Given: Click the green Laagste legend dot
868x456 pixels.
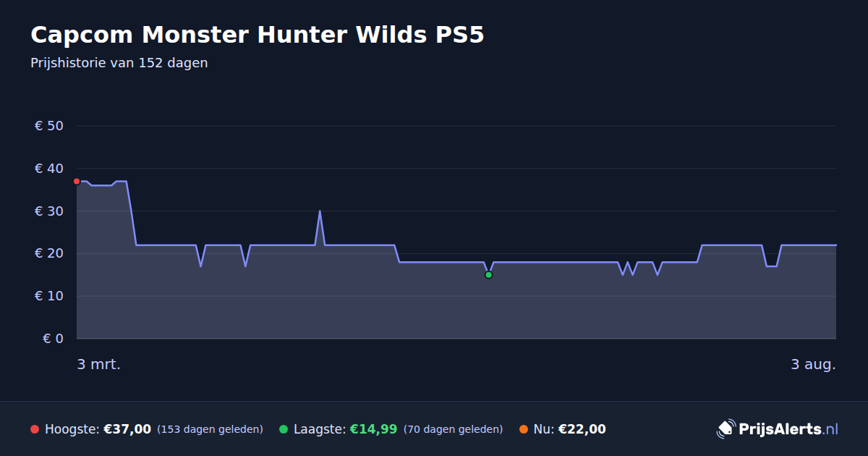Looking at the screenshot, I should coord(284,429).
